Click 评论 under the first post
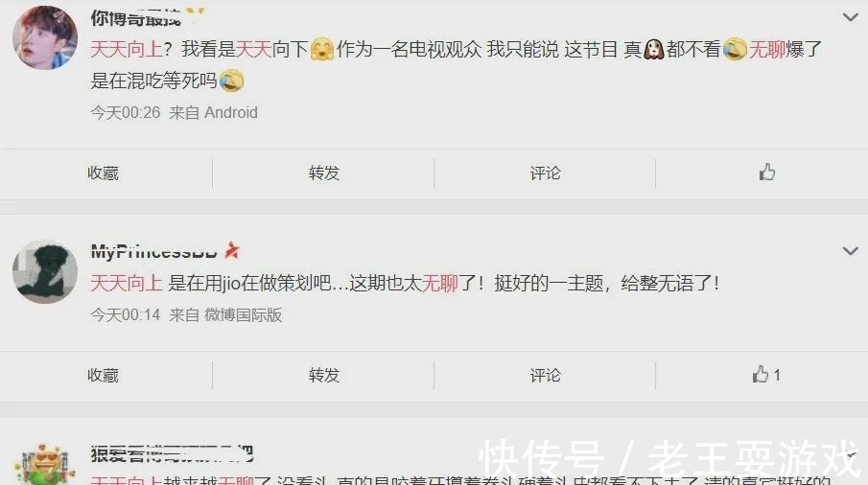The width and height of the screenshot is (868, 485). point(546,173)
